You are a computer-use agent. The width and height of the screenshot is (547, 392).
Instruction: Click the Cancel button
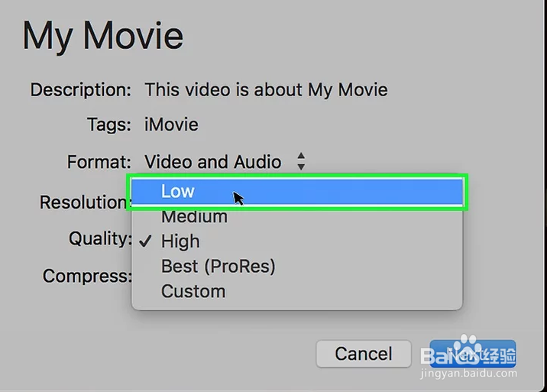coord(364,354)
